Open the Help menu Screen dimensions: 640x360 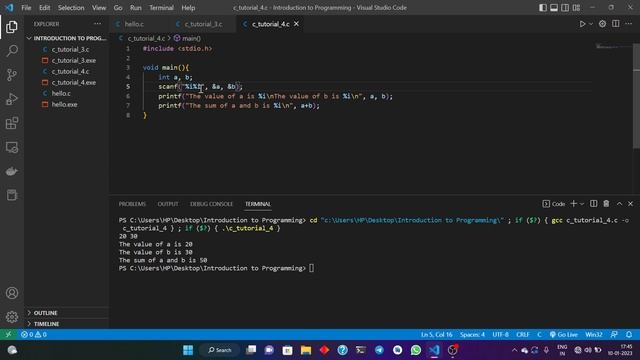pyautogui.click(x=188, y=8)
